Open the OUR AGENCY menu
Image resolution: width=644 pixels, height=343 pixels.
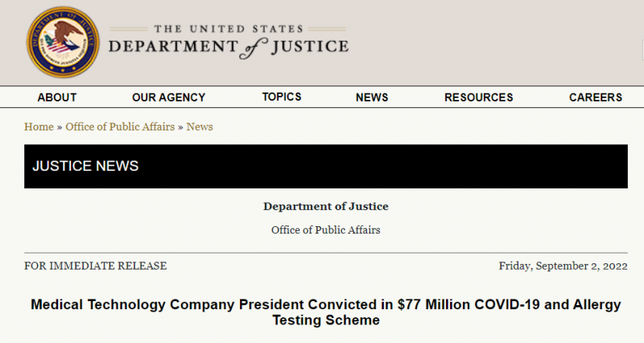point(169,97)
